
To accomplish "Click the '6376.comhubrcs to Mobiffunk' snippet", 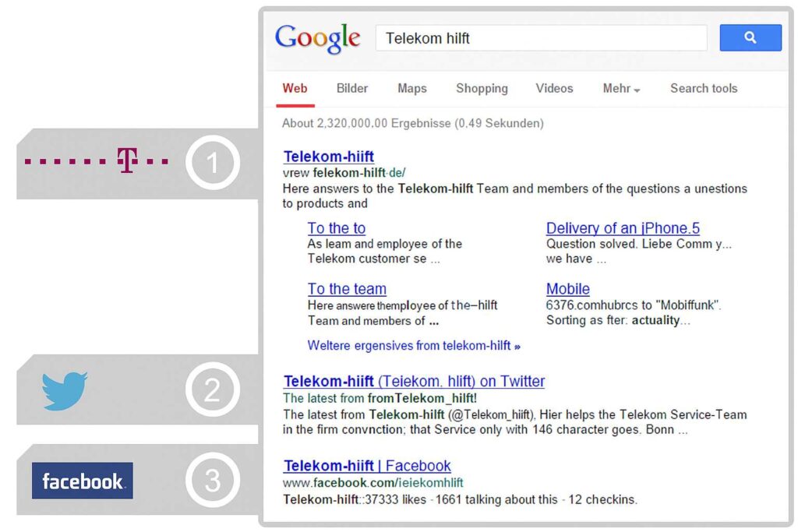I will 634,313.
